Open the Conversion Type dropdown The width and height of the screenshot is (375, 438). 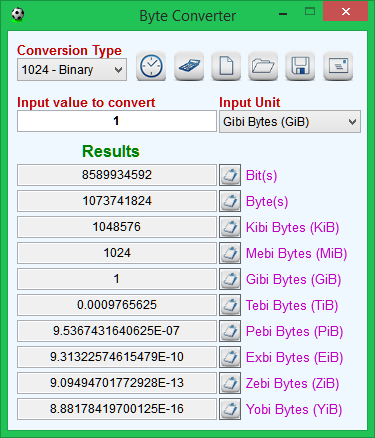pos(72,70)
